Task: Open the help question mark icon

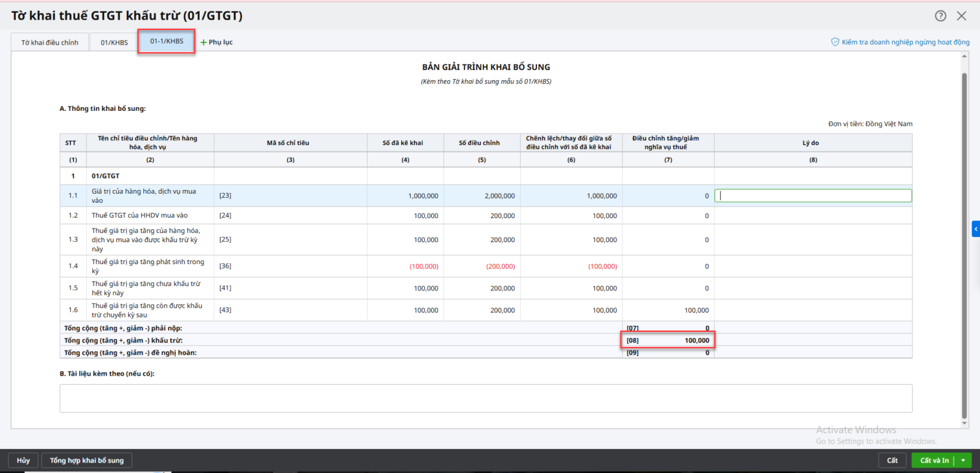Action: [940, 16]
